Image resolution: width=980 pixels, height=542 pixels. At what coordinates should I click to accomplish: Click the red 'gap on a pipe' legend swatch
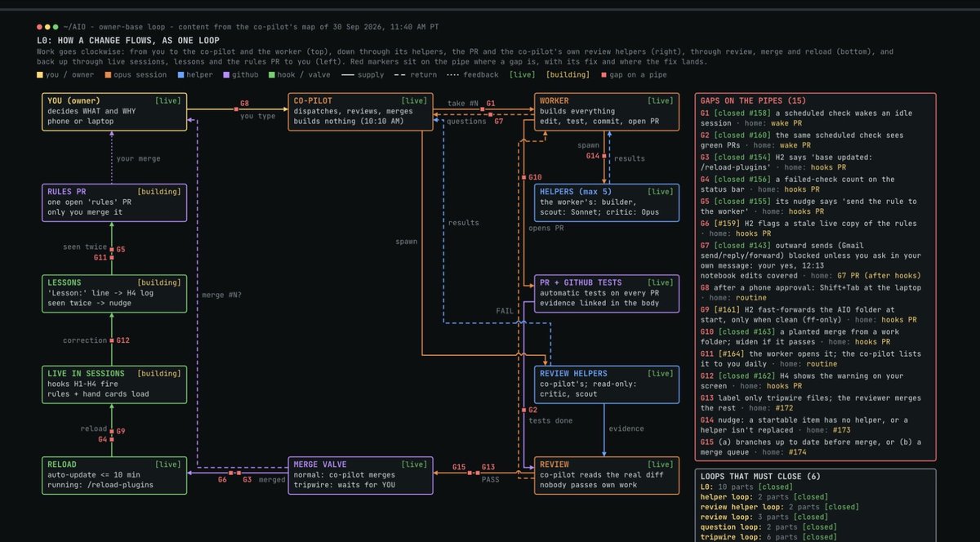point(604,75)
